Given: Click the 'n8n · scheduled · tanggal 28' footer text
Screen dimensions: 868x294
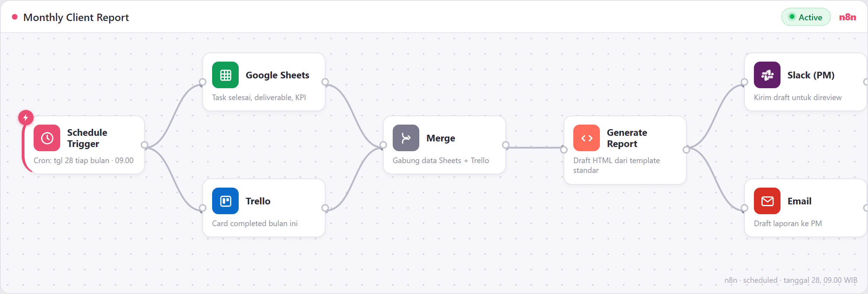Looking at the screenshot, I should point(791,280).
